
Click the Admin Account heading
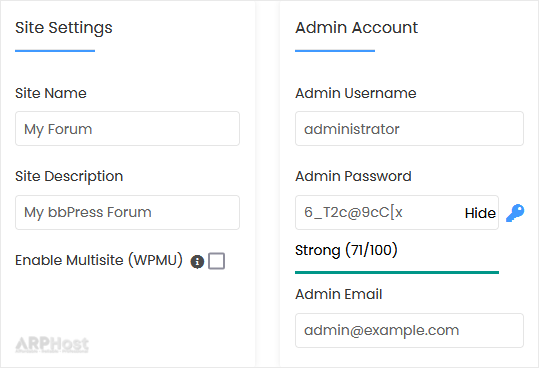pyautogui.click(x=356, y=27)
